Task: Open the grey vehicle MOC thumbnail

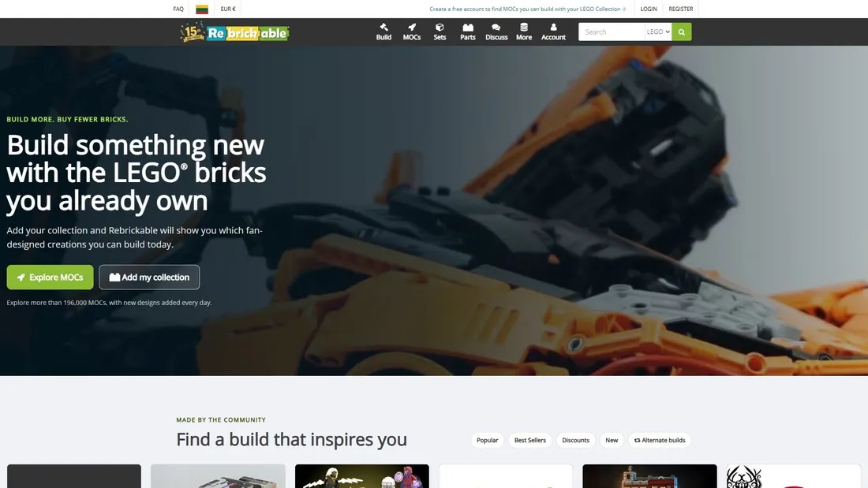Action: (218, 476)
